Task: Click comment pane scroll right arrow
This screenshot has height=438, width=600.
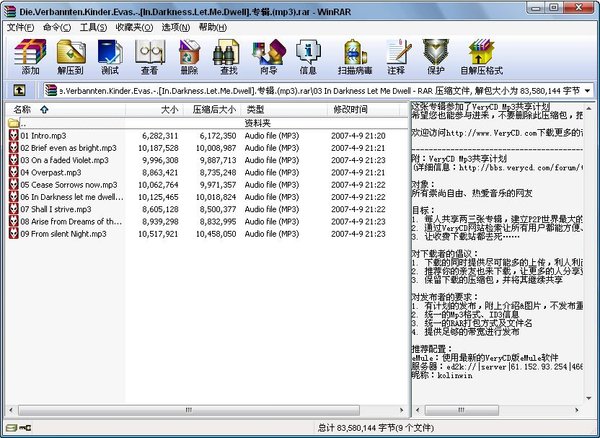Action: coord(577,410)
